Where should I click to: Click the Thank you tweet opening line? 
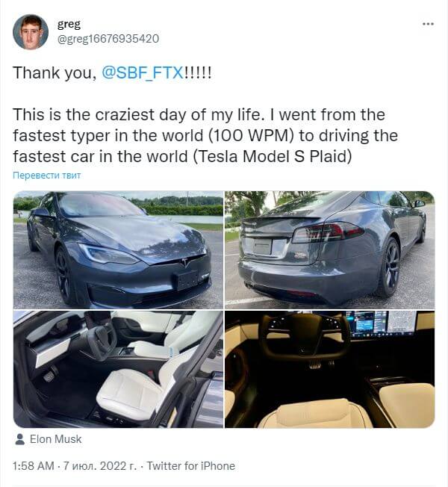[x=112, y=72]
